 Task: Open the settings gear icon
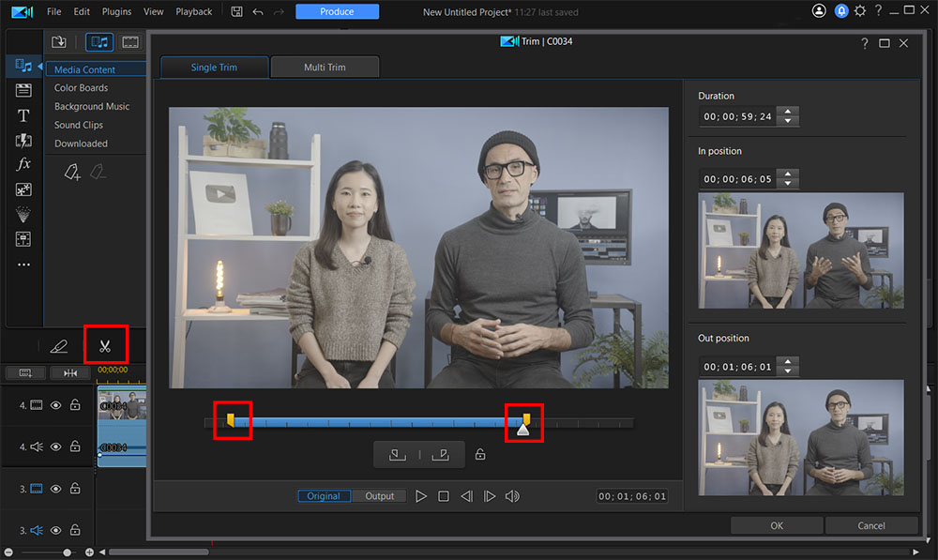(x=860, y=11)
